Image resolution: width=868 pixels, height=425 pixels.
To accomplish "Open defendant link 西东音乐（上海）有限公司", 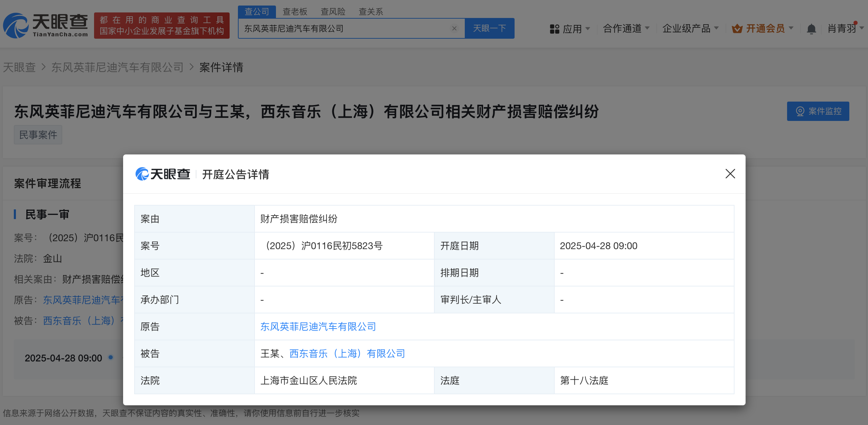I will click(347, 353).
